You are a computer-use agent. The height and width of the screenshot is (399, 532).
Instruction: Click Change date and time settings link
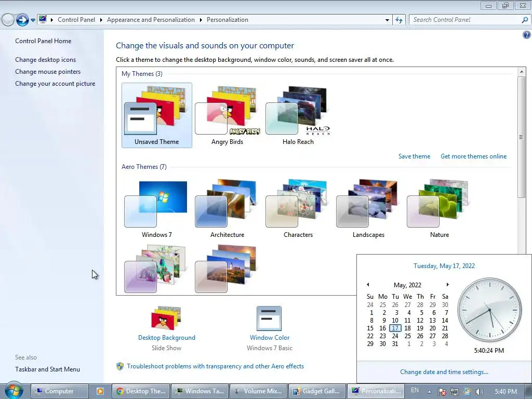(444, 372)
